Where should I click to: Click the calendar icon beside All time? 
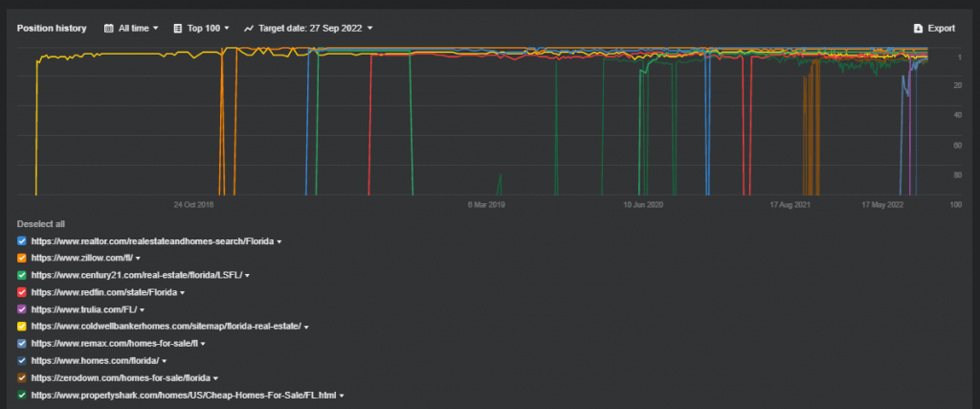[109, 28]
